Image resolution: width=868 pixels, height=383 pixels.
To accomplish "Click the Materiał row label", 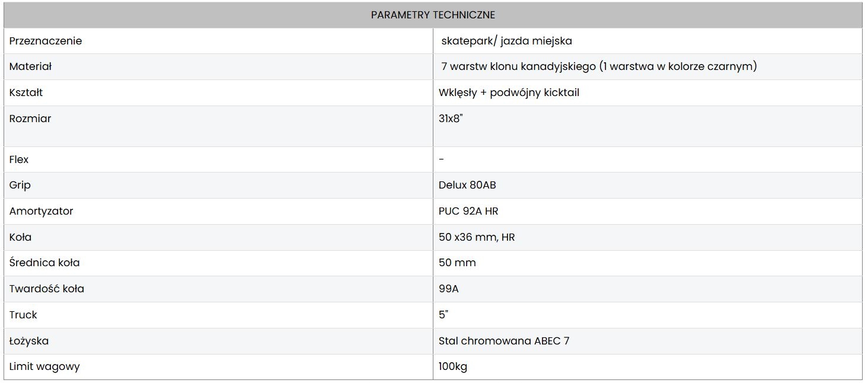I will click(x=31, y=66).
